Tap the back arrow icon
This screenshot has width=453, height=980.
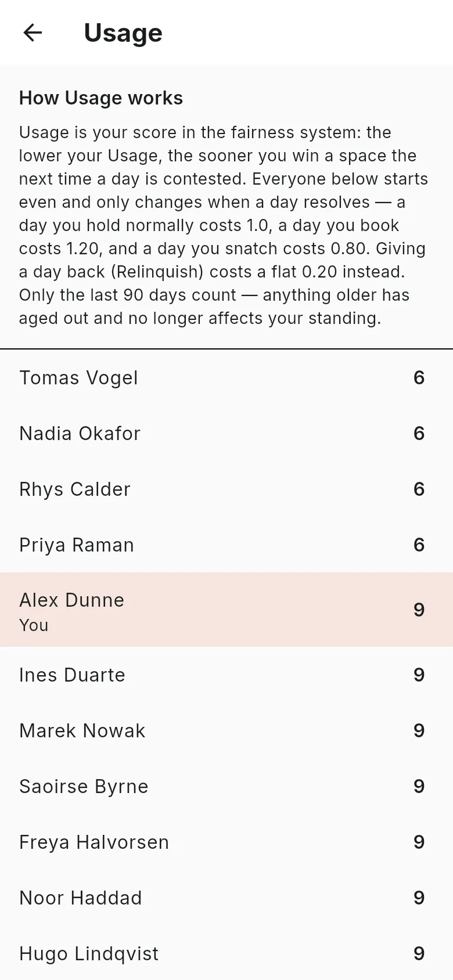33,33
